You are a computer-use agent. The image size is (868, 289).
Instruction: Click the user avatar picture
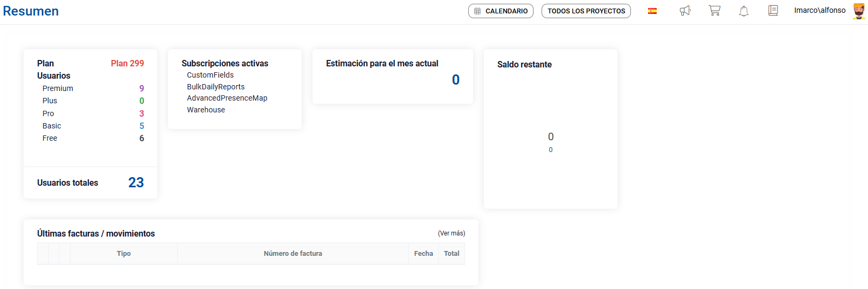[x=858, y=11]
